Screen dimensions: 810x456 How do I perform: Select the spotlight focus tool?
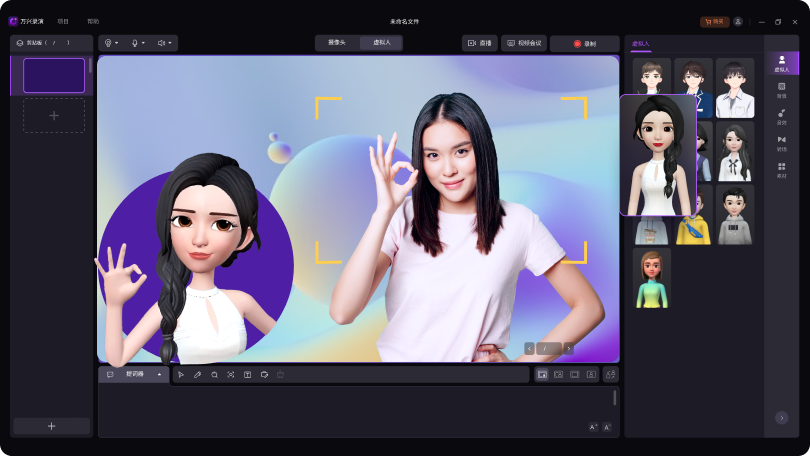click(230, 374)
